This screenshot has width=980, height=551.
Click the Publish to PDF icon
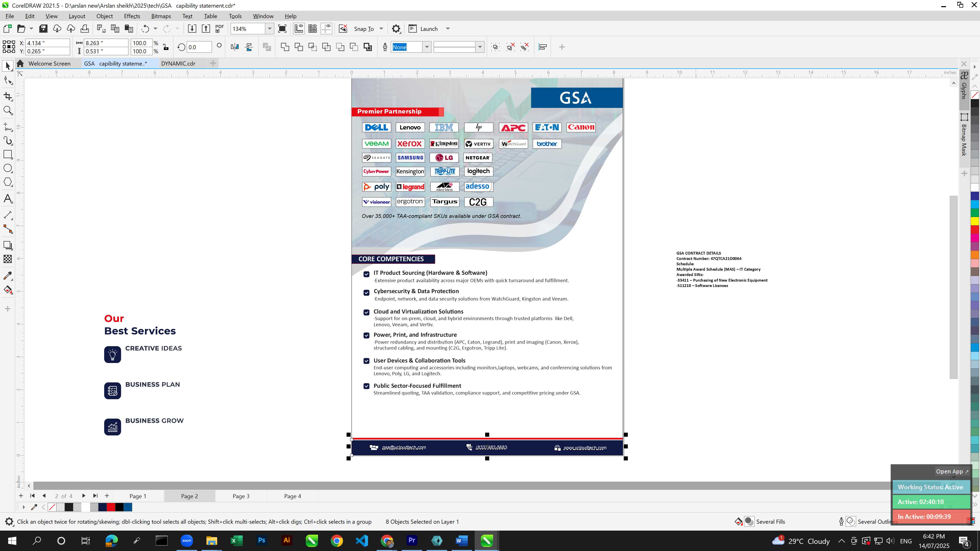[219, 29]
